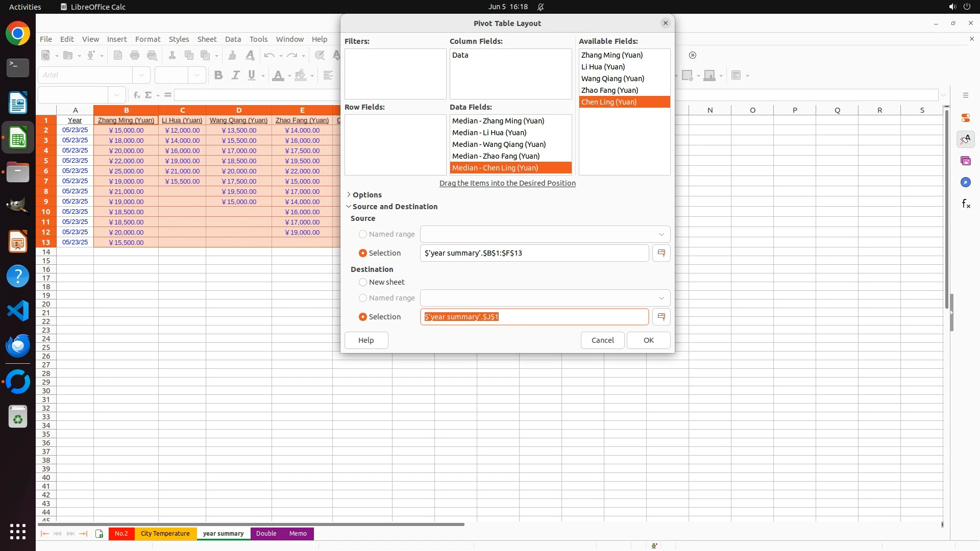Switch to the City Temperature sheet tab
This screenshot has height=551, width=980.
tap(165, 534)
